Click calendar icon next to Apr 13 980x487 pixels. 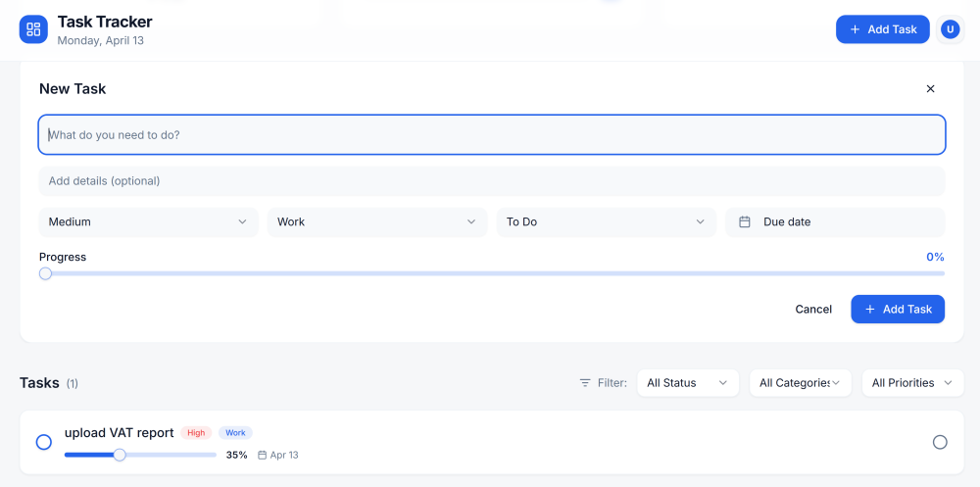263,455
